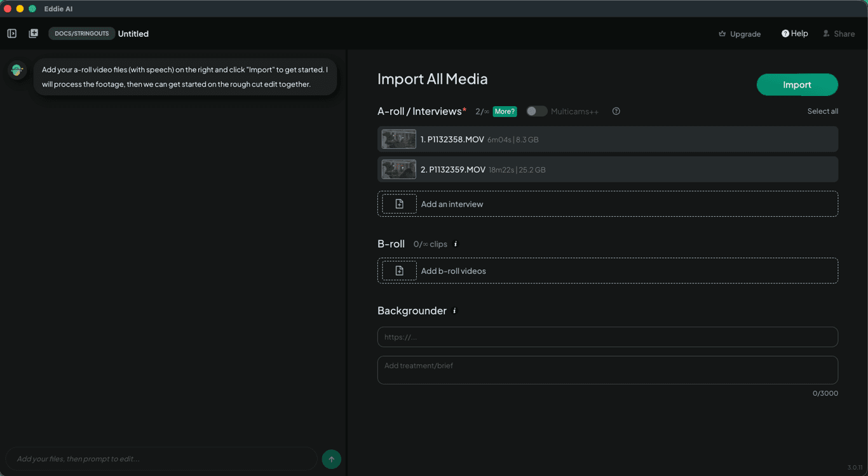Enable the Multicams++ toggle
This screenshot has height=476, width=868.
(536, 111)
